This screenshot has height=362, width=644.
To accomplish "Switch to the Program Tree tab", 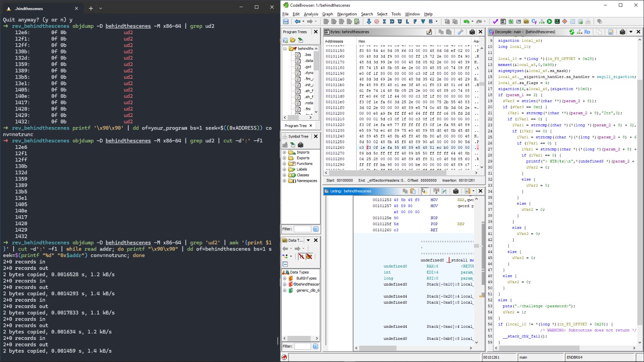I will coord(297,125).
